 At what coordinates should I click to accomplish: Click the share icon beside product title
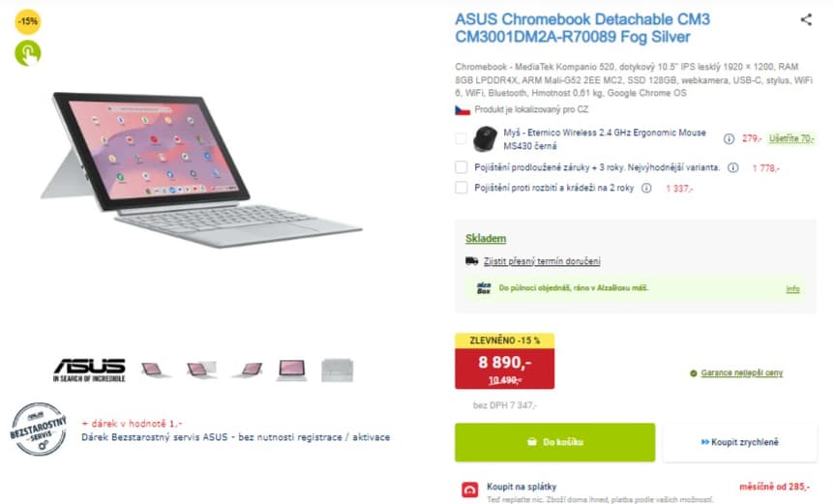[x=806, y=19]
